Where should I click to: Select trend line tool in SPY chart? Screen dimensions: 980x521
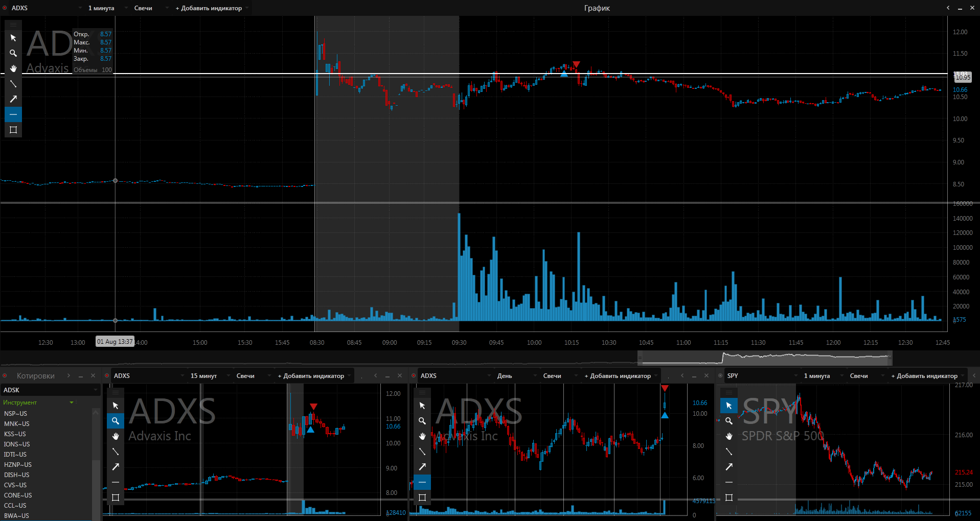(729, 452)
